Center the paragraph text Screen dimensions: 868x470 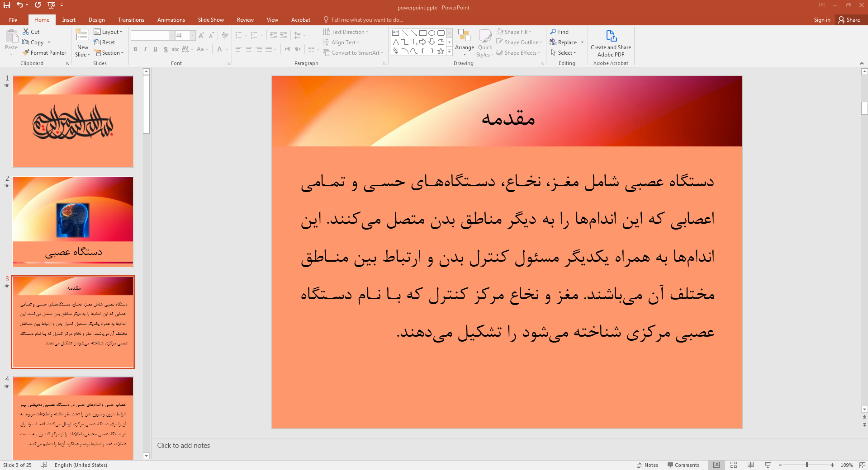coord(248,49)
